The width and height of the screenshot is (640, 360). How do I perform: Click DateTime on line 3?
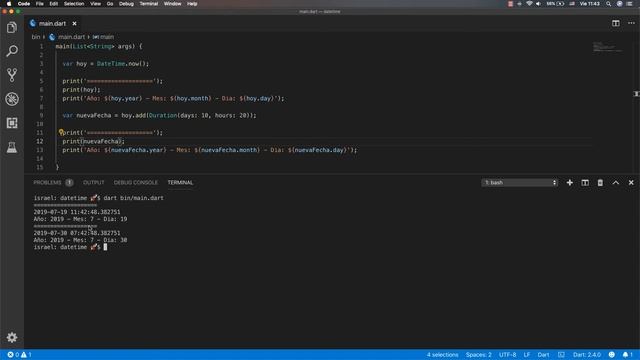click(111, 64)
